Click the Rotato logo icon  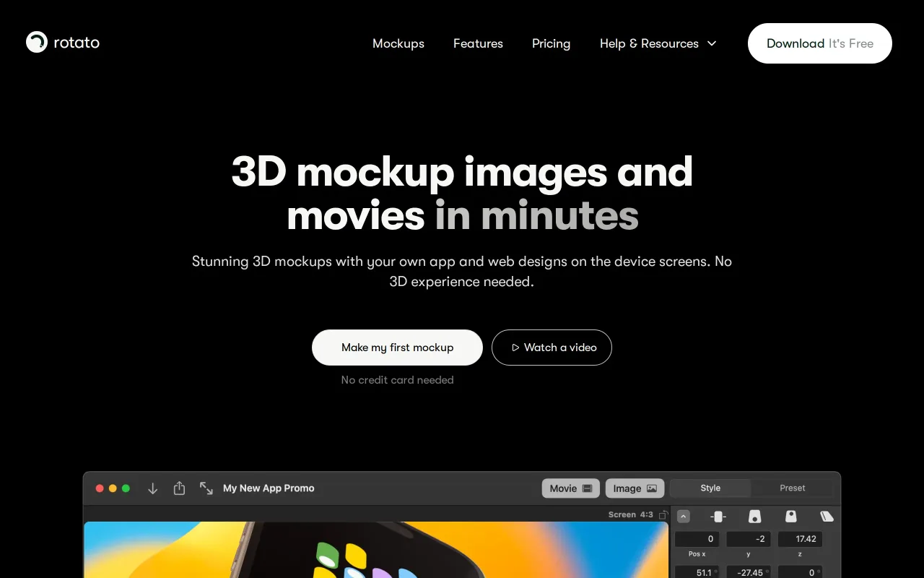click(x=37, y=42)
